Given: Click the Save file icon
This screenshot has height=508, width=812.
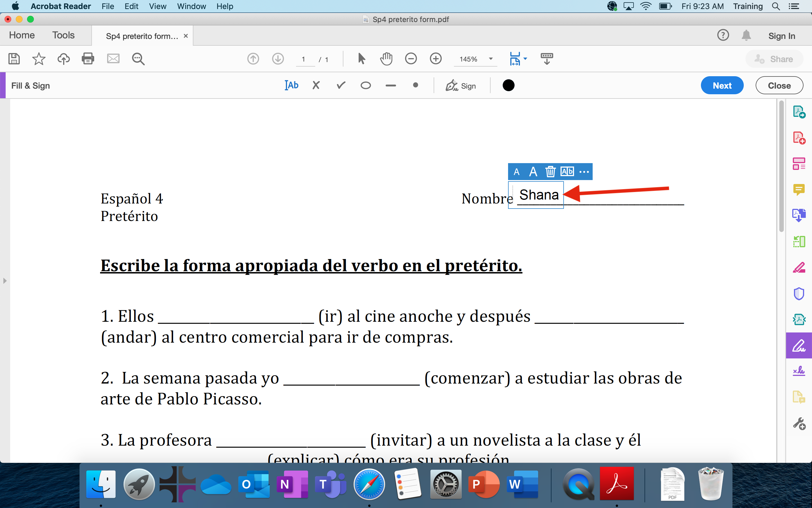Looking at the screenshot, I should [14, 59].
